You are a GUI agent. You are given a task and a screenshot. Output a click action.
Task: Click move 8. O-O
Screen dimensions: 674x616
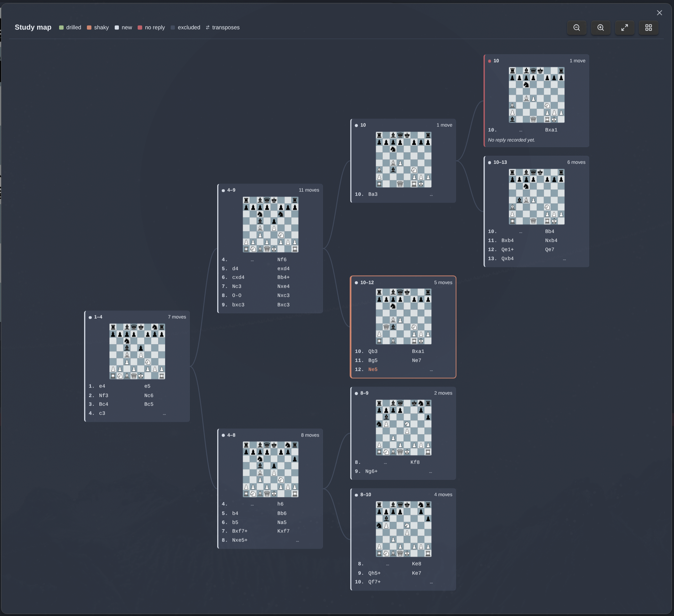(x=237, y=295)
